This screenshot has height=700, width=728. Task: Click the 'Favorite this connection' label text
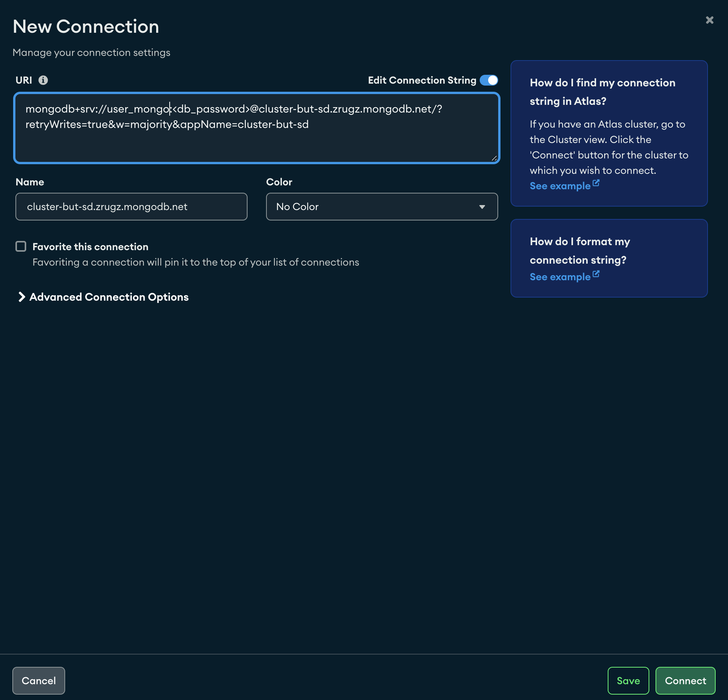tap(90, 247)
